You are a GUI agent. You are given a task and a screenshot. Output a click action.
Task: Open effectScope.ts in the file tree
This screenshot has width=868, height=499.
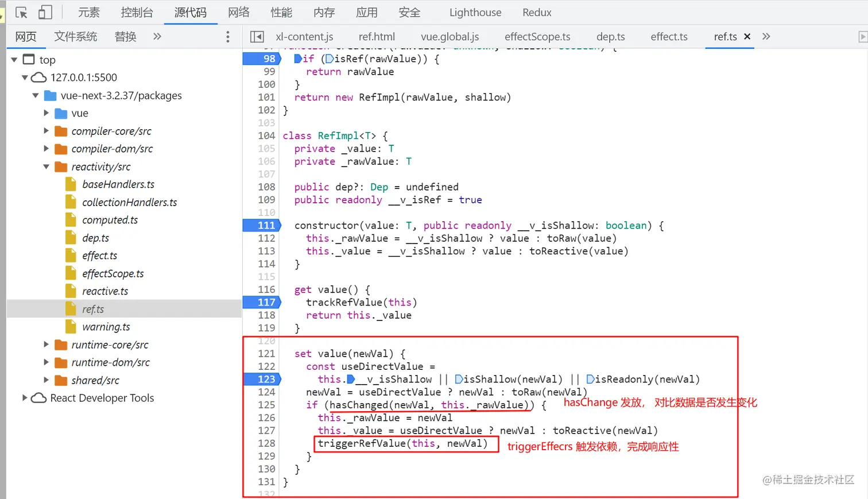tap(113, 273)
